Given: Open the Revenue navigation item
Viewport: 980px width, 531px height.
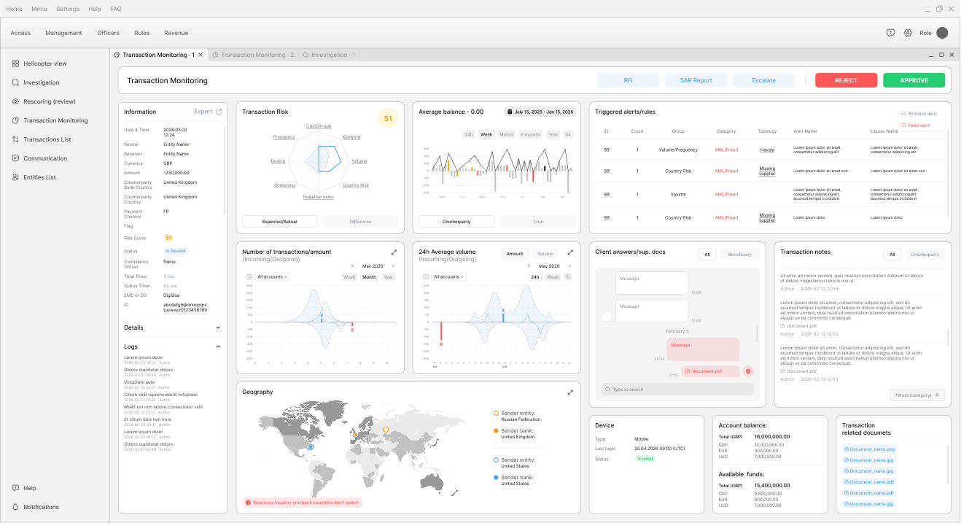Looking at the screenshot, I should point(176,33).
